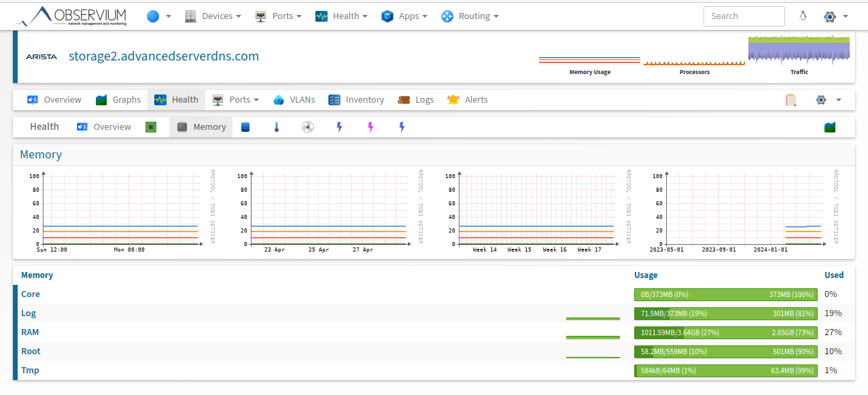
Task: Click the Linux penguin icon in navbar
Action: 803,16
